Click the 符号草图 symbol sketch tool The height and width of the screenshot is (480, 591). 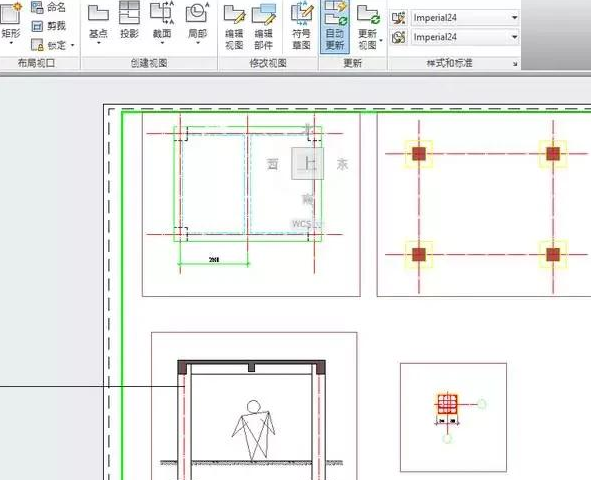302,26
